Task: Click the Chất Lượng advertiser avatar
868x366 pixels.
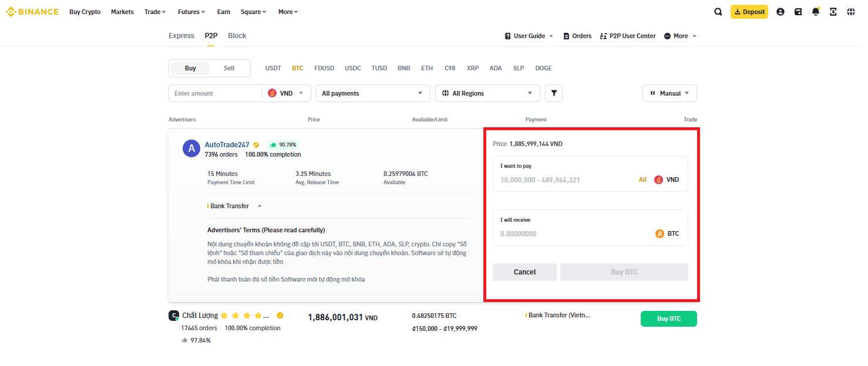Action: coord(174,316)
